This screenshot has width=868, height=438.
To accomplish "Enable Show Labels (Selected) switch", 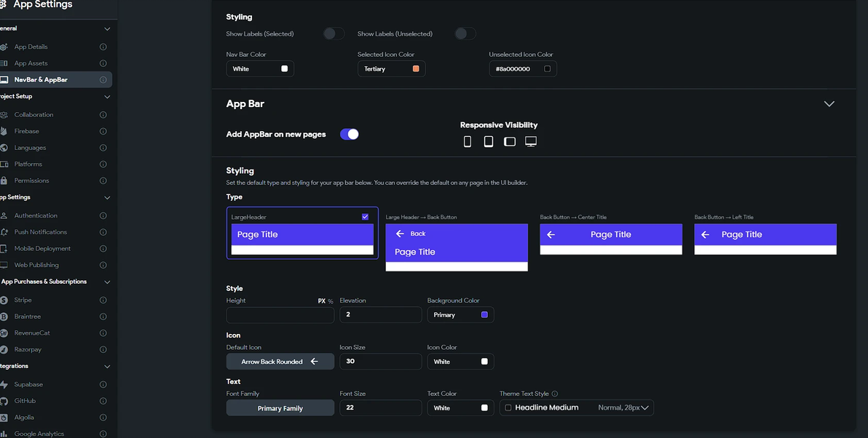I will click(334, 33).
